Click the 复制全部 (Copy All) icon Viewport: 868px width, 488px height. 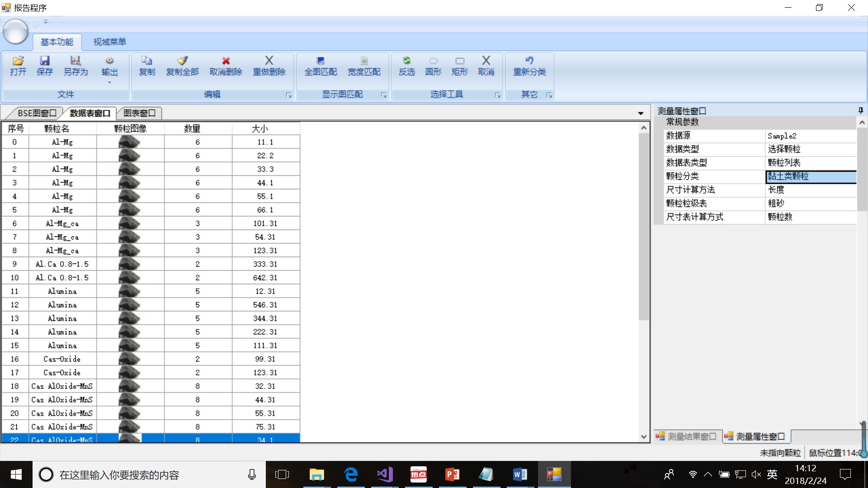pos(182,61)
